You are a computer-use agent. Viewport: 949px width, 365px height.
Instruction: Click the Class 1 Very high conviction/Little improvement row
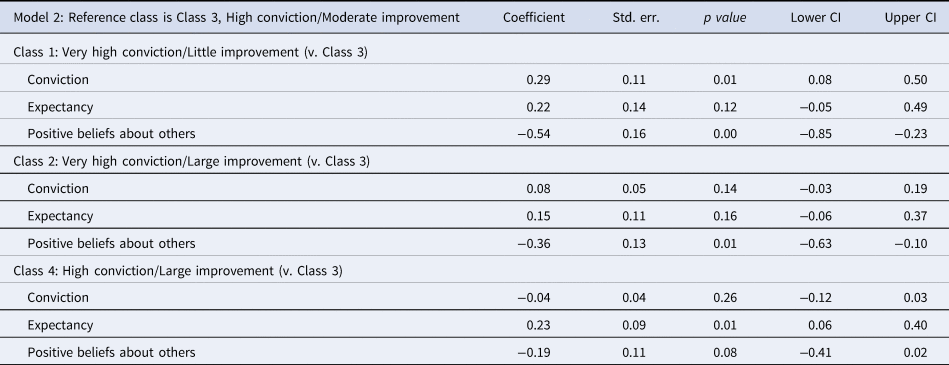(x=474, y=52)
